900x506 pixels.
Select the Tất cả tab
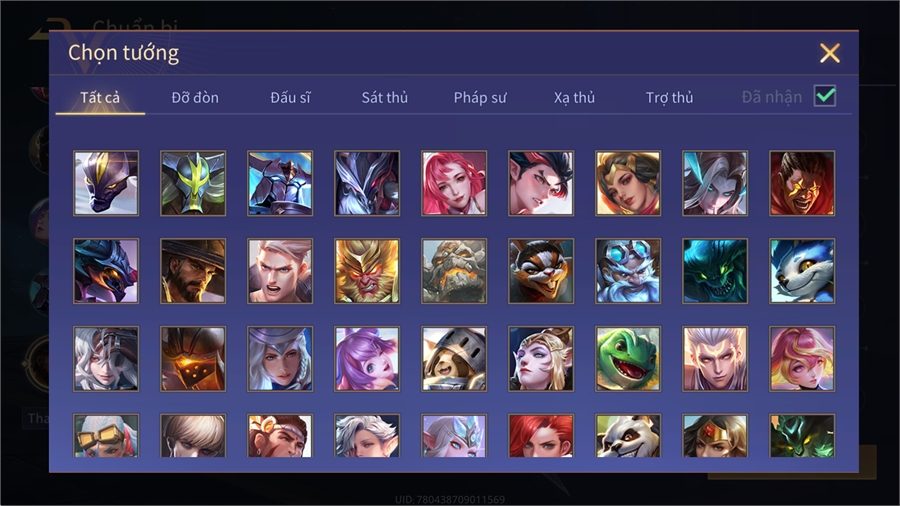pyautogui.click(x=100, y=98)
